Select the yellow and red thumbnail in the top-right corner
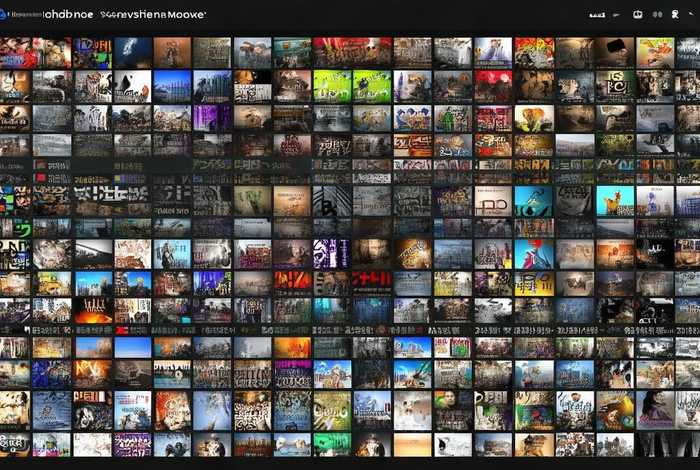This screenshot has height=470, width=700. click(656, 52)
